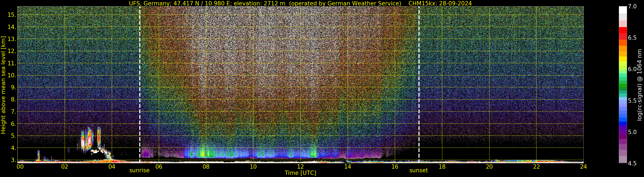
Task: Click the '8.' height tick label
Action: (x=14, y=99)
